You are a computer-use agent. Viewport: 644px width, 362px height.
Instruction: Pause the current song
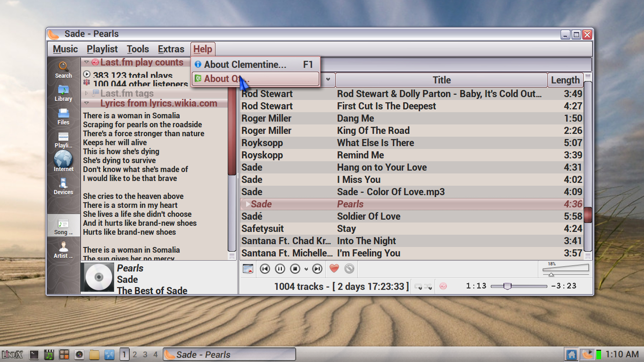point(280,269)
